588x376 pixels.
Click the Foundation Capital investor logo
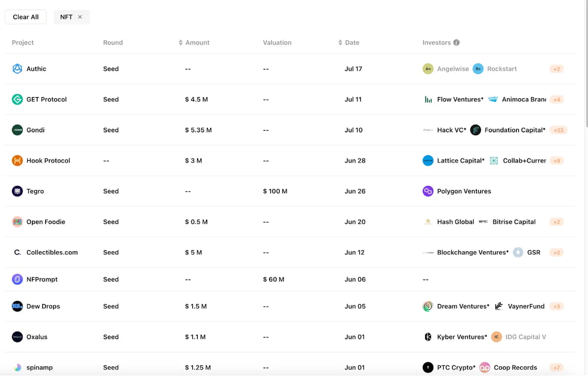point(475,130)
